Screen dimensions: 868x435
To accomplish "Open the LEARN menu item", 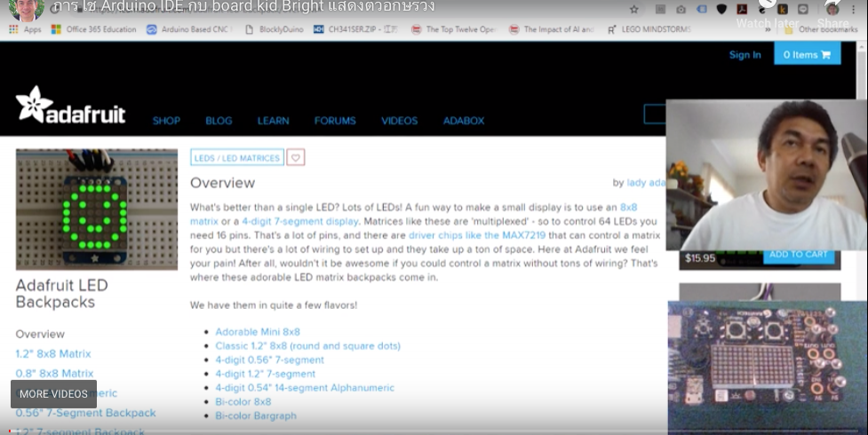I will point(273,121).
